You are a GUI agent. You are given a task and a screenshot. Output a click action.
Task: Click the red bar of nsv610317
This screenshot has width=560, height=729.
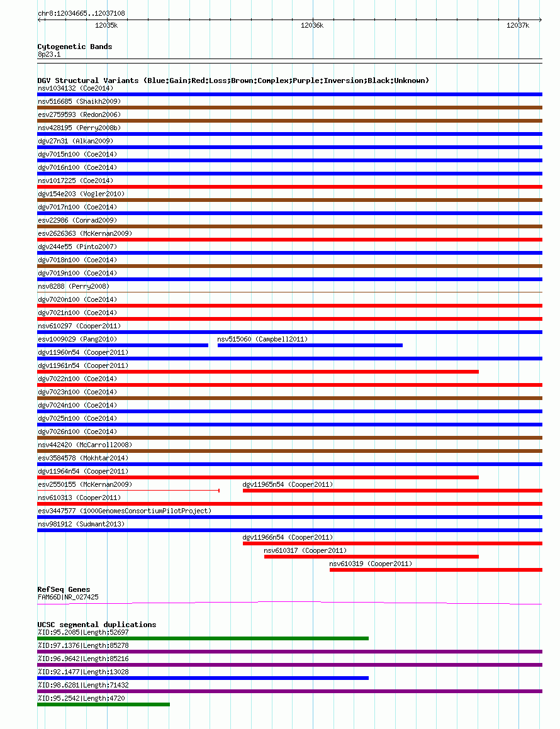point(371,557)
